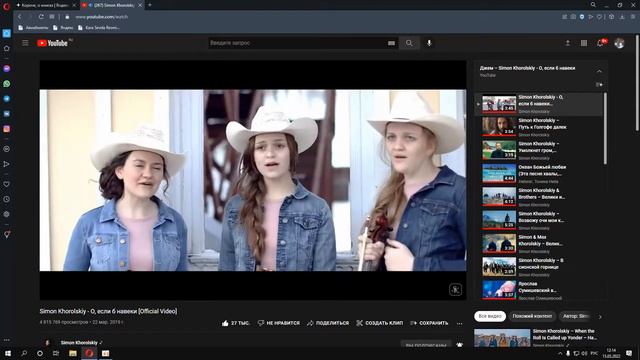
Task: Click СОЗДАТЬ КЛИП button
Action: tap(379, 323)
